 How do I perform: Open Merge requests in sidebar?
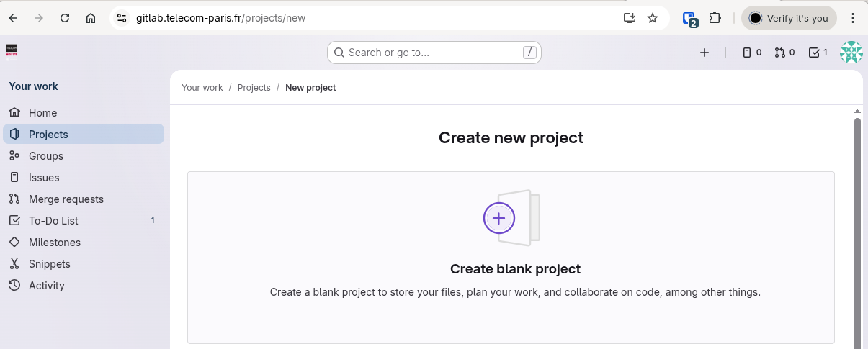66,199
